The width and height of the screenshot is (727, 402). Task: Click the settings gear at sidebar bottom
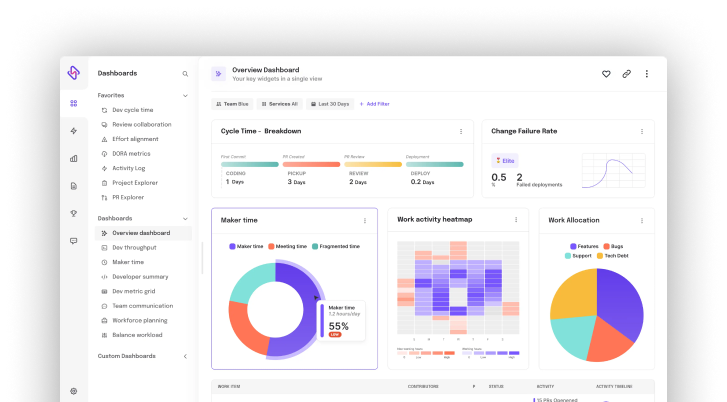click(73, 391)
